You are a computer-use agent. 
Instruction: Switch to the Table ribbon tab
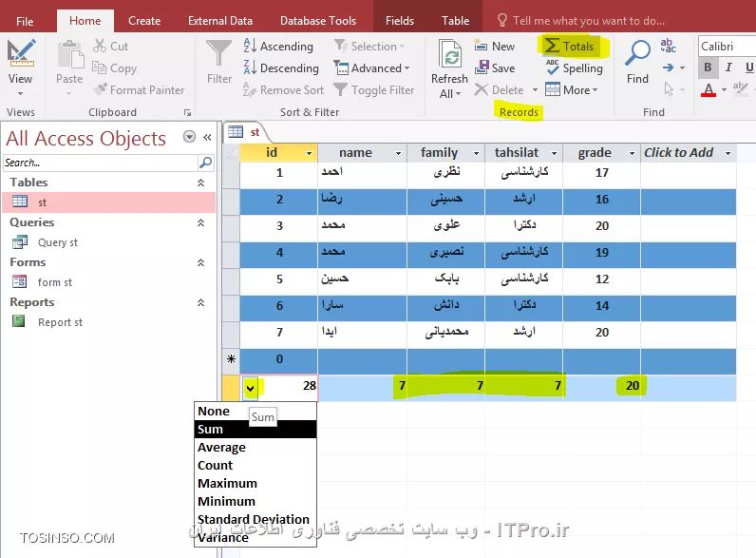click(455, 21)
